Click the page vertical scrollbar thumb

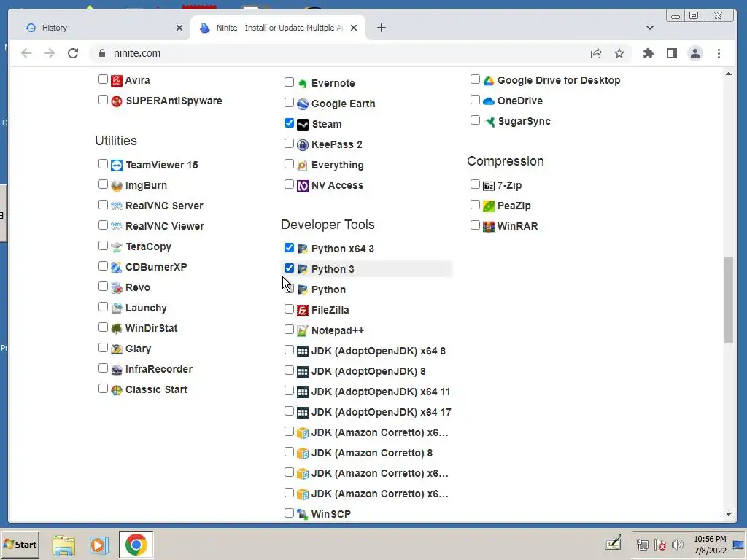click(x=729, y=300)
